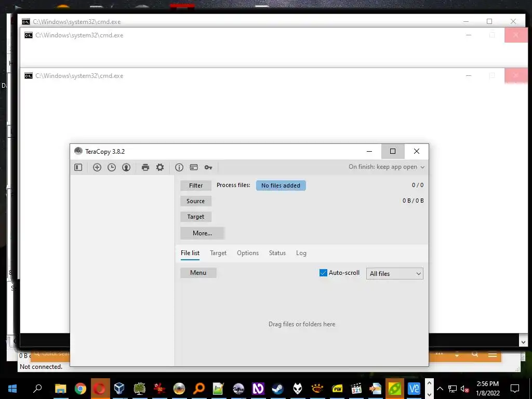Click the Filter button

[x=196, y=185]
